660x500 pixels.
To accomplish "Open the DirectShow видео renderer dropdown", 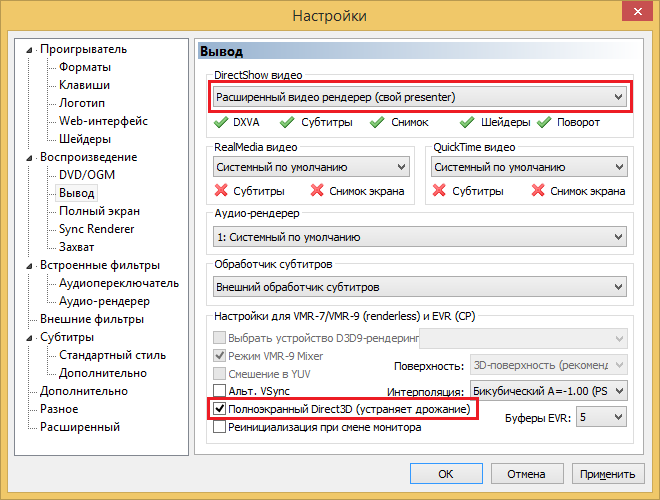I will coord(420,97).
